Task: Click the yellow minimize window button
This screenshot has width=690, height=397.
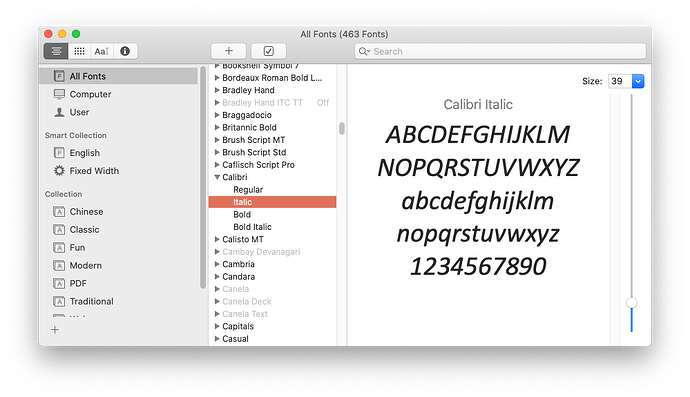Action: pos(62,34)
